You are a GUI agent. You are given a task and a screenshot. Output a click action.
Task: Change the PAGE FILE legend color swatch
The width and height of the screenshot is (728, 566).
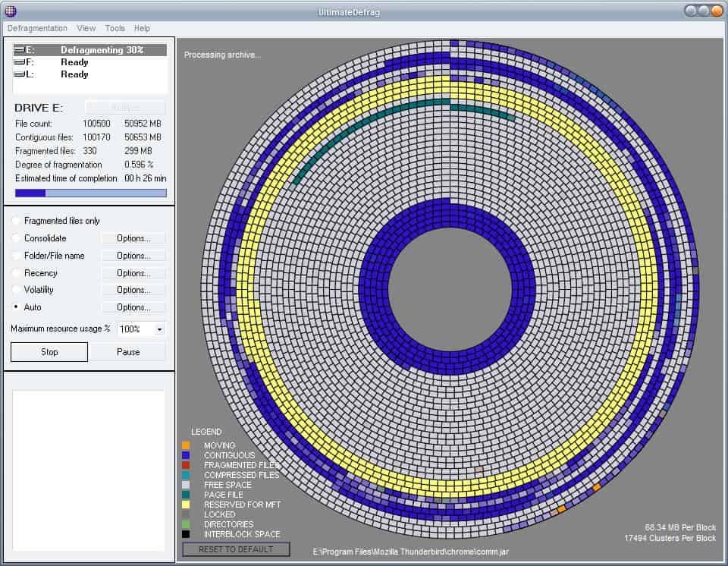186,495
